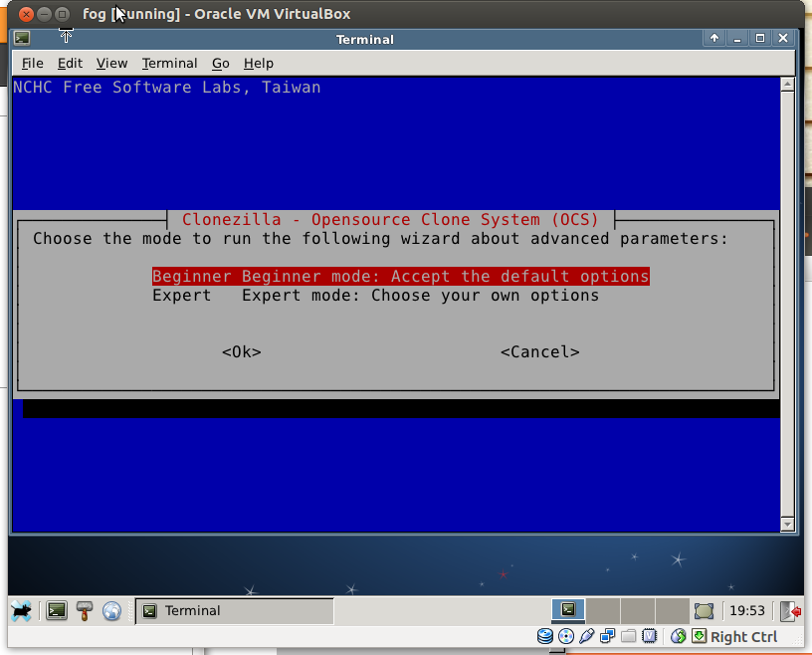Click the VirtualBox optical drive icon
812x655 pixels.
tap(566, 636)
